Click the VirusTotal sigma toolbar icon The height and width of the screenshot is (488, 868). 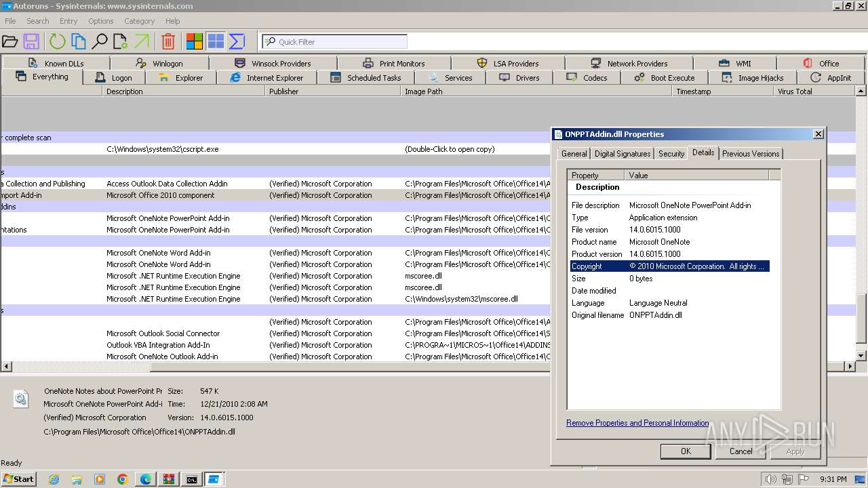(237, 42)
